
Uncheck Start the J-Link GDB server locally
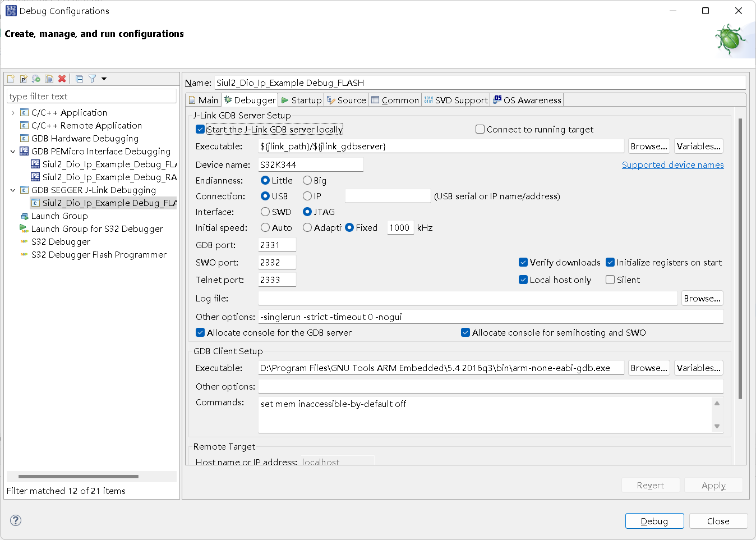pyautogui.click(x=200, y=130)
